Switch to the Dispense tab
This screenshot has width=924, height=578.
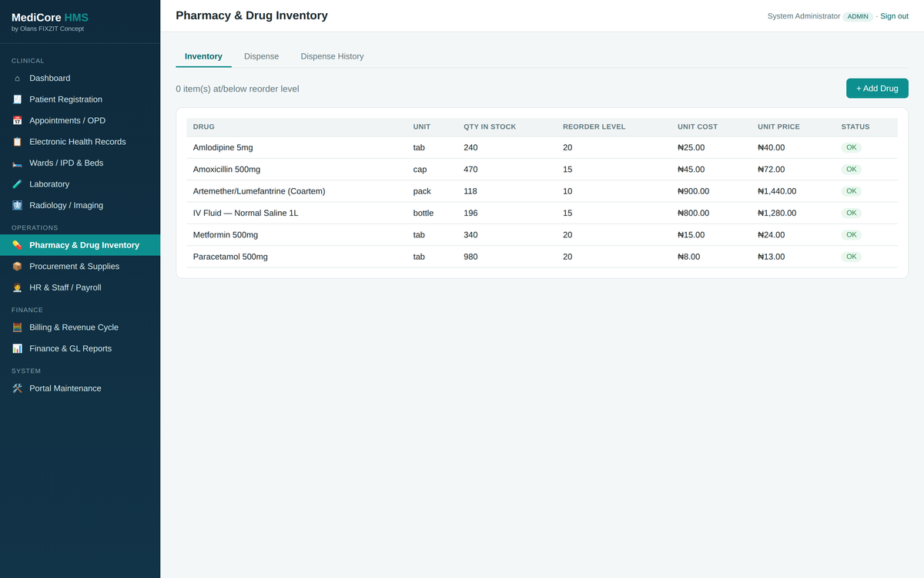pos(262,56)
